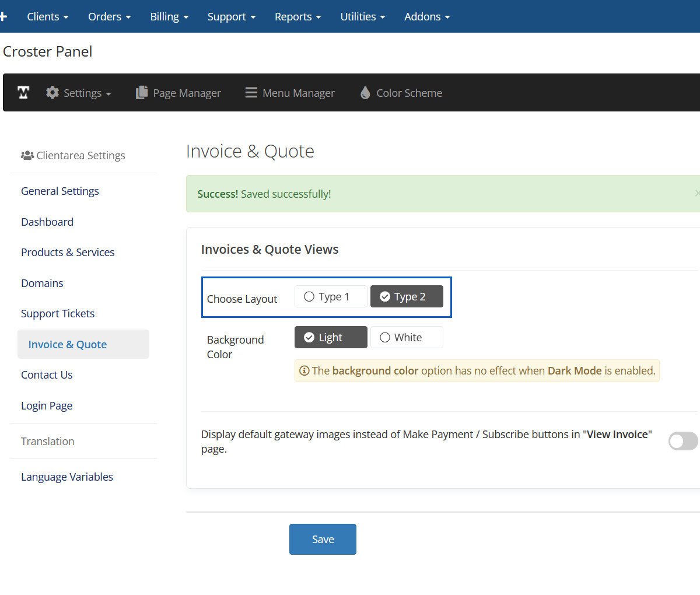
Task: Open Support Tickets settings in sidebar
Action: (58, 313)
